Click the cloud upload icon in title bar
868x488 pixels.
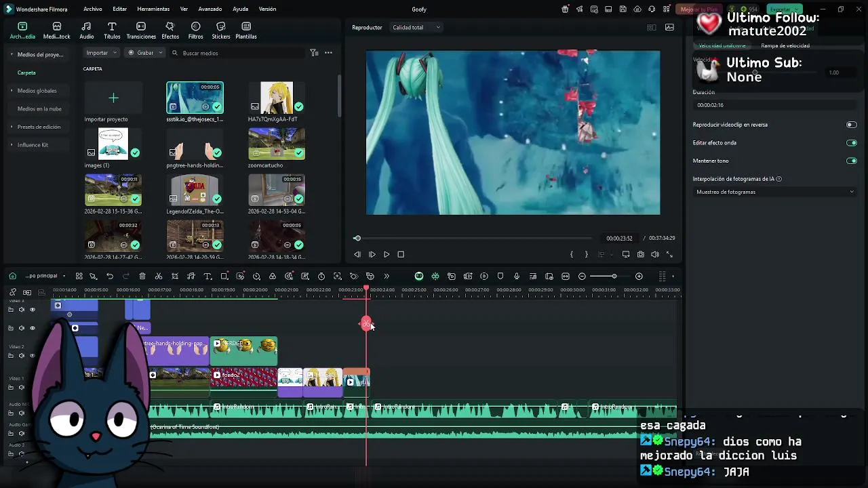pyautogui.click(x=637, y=9)
